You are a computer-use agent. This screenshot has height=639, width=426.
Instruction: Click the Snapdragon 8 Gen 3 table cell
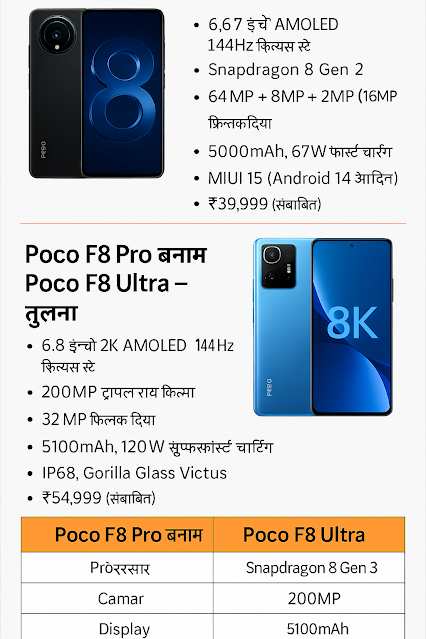coord(311,567)
